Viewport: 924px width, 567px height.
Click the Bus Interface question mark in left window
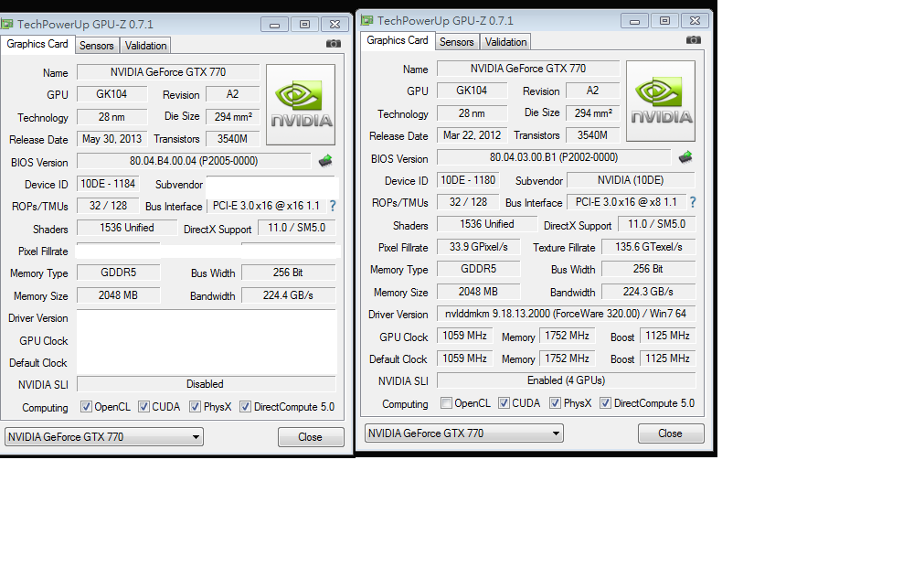[333, 206]
